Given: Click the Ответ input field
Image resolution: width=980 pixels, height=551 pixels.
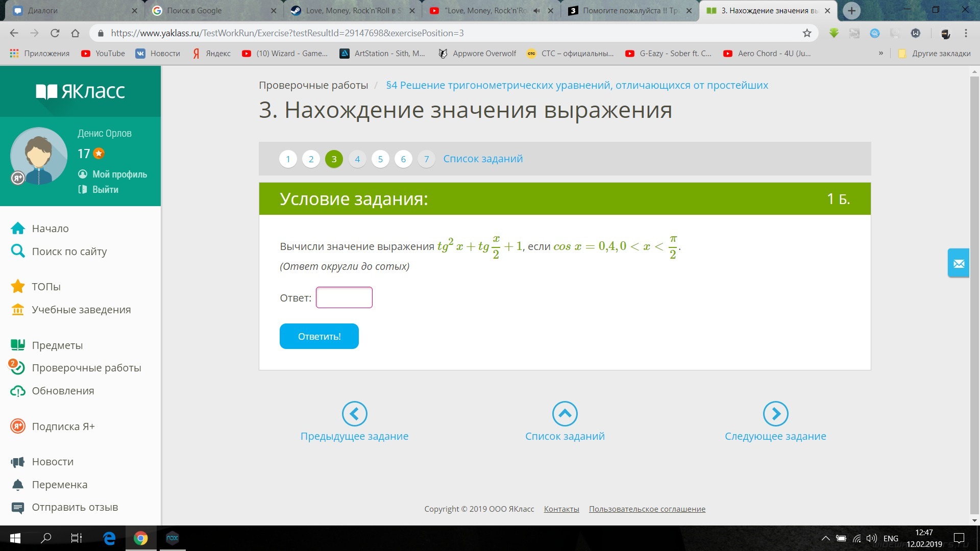Looking at the screenshot, I should 344,297.
